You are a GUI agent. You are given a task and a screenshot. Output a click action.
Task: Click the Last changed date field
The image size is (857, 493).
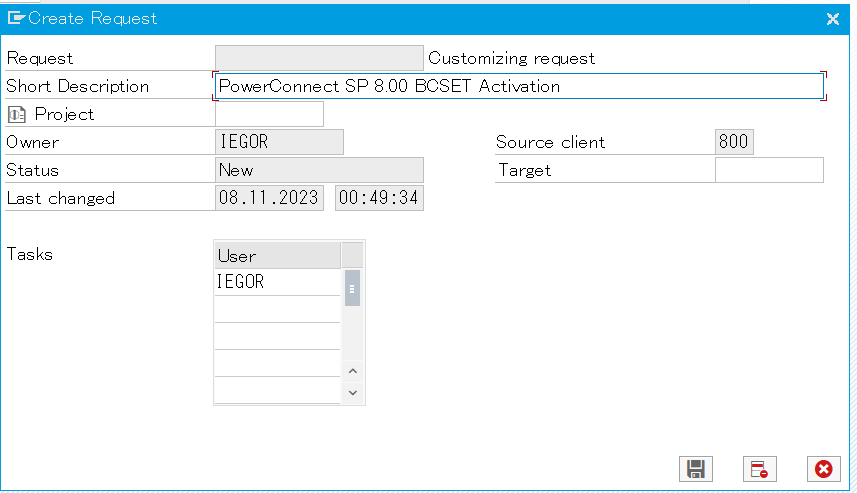[269, 198]
